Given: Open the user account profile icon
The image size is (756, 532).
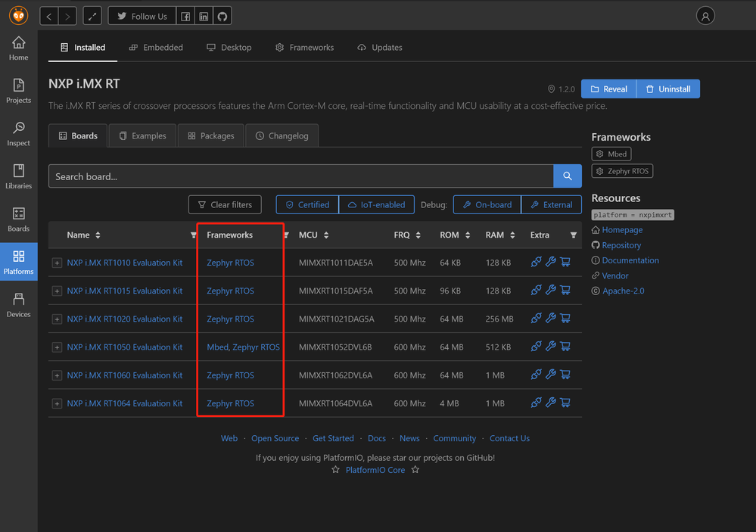Looking at the screenshot, I should coord(705,16).
